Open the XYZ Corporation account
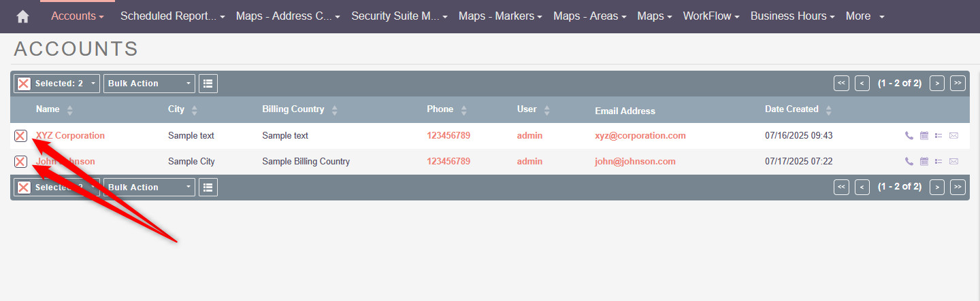This screenshot has width=980, height=301. pyautogui.click(x=71, y=136)
